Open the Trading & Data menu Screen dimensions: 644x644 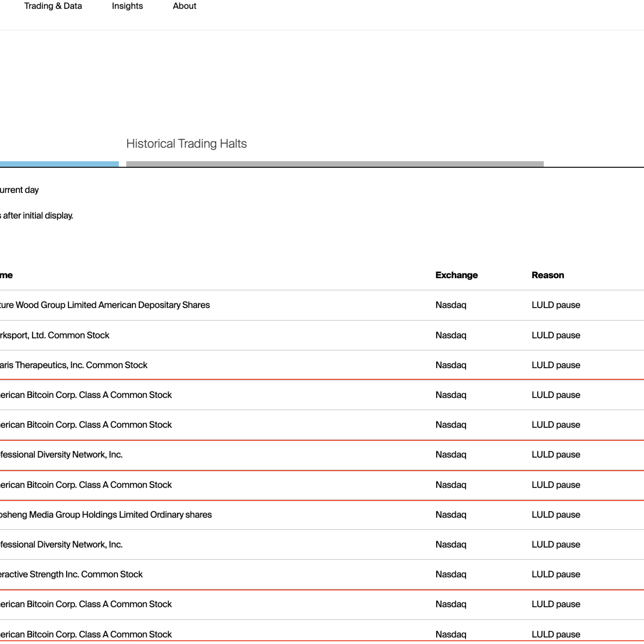pyautogui.click(x=53, y=6)
